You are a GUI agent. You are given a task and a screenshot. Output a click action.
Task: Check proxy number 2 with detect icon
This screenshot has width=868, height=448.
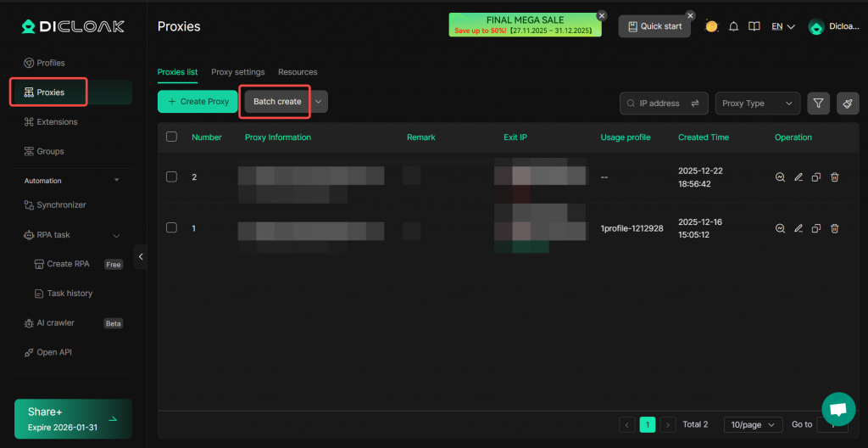(x=780, y=177)
